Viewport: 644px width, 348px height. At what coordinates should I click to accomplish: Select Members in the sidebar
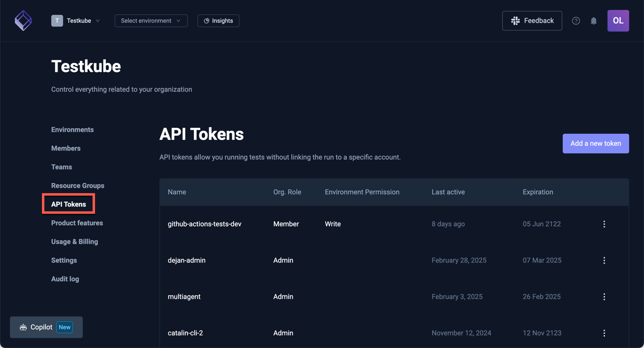(65, 148)
